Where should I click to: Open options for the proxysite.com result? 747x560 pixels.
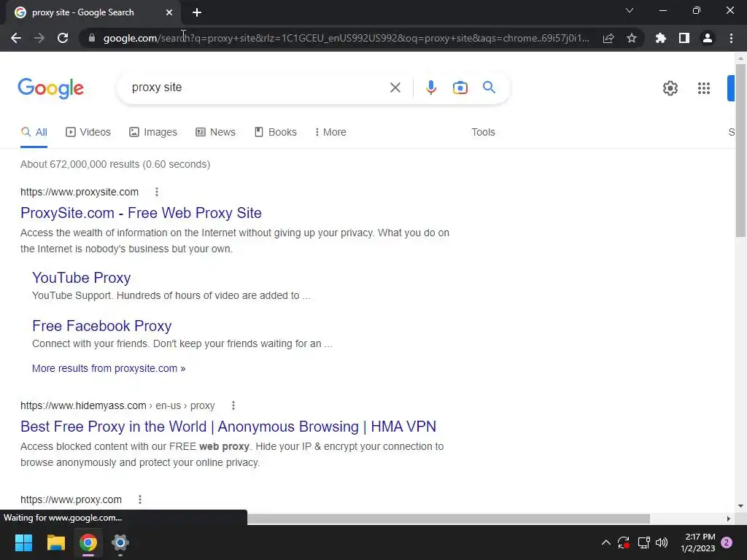coord(157,192)
